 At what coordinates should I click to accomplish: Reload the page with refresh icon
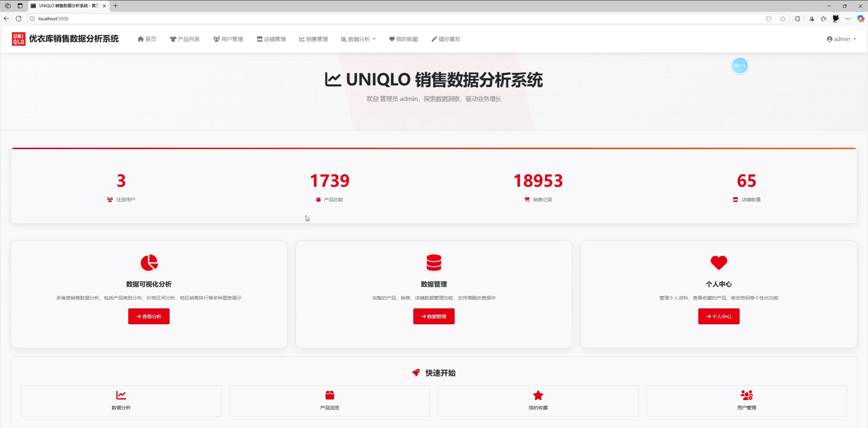19,19
